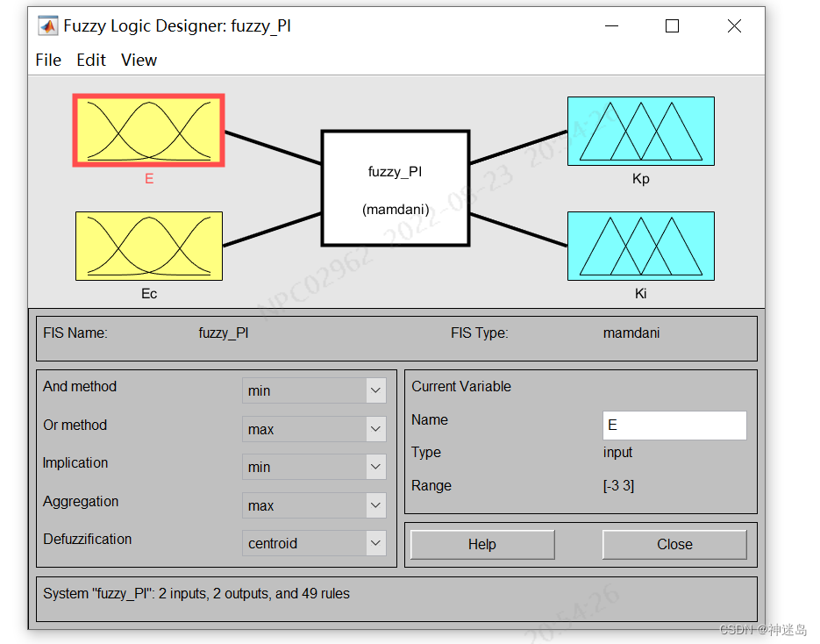Click the current variable Name field
Screen dimensions: 820x644
point(674,426)
